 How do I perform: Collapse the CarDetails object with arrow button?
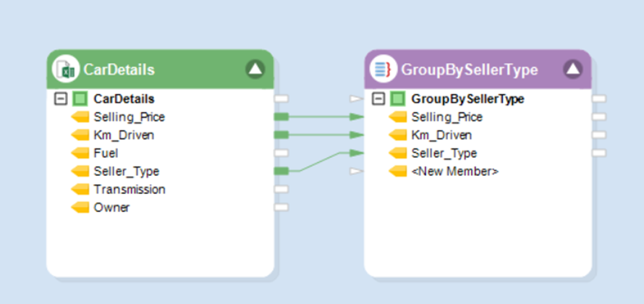pyautogui.click(x=255, y=69)
